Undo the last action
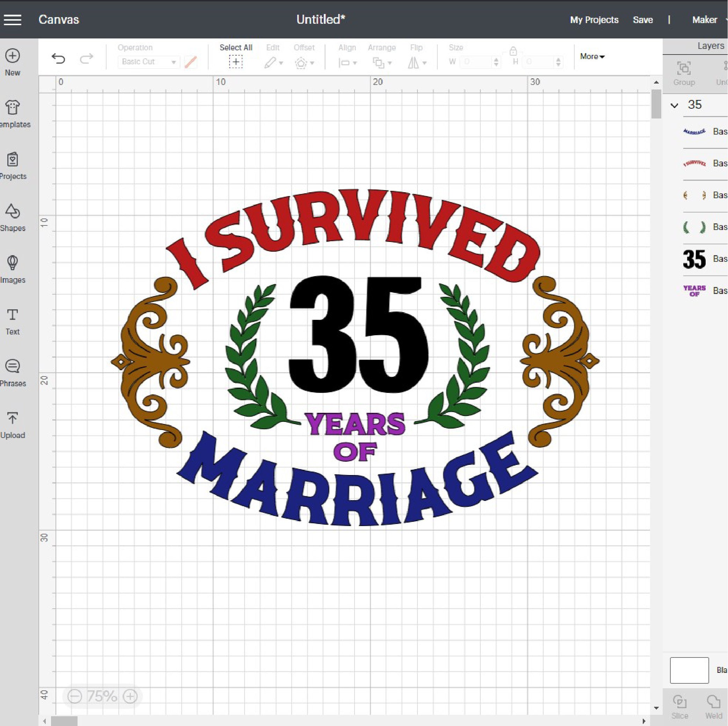The height and width of the screenshot is (726, 728). (58, 58)
